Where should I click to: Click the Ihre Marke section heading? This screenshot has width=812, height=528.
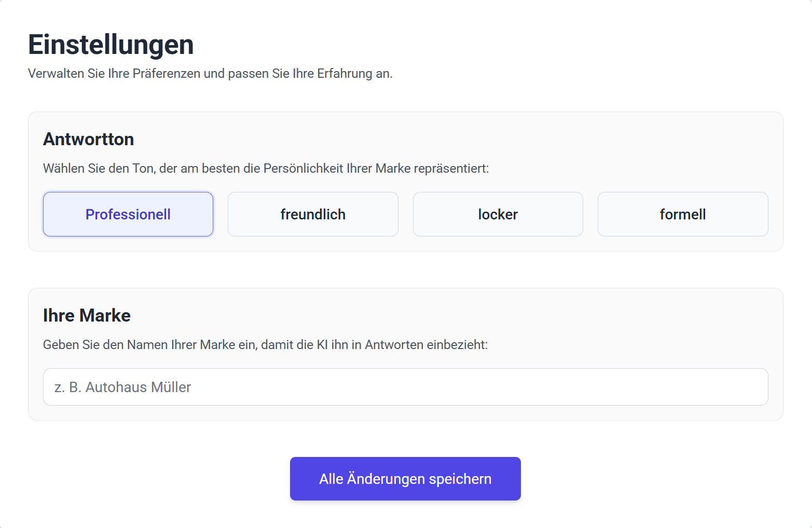(x=87, y=315)
